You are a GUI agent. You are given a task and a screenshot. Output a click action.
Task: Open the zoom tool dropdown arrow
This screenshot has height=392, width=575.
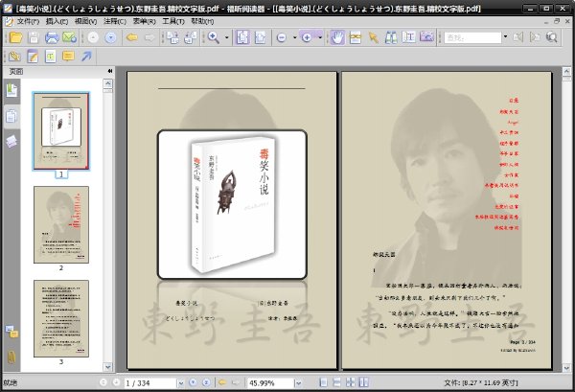226,37
